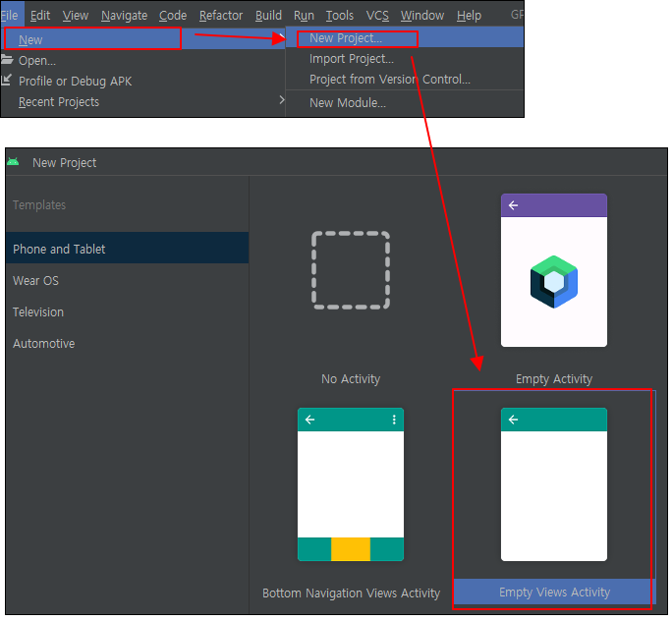Image resolution: width=672 pixels, height=621 pixels.
Task: Select Wear OS template category
Action: (x=128, y=280)
